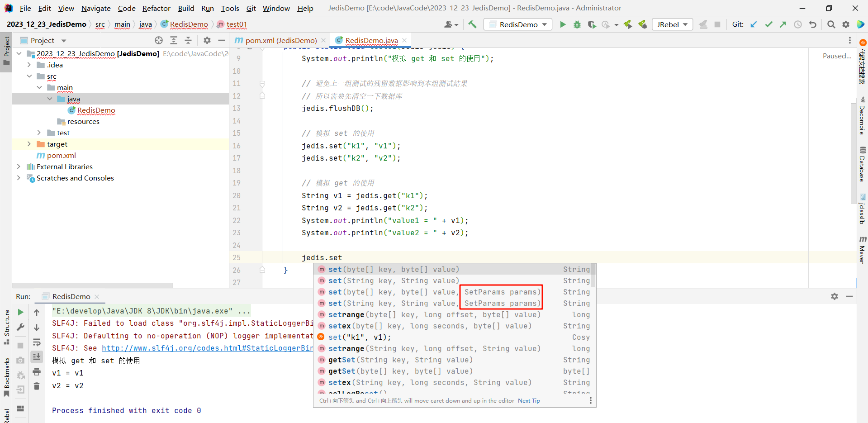
Task: Open the File menu
Action: click(x=25, y=8)
